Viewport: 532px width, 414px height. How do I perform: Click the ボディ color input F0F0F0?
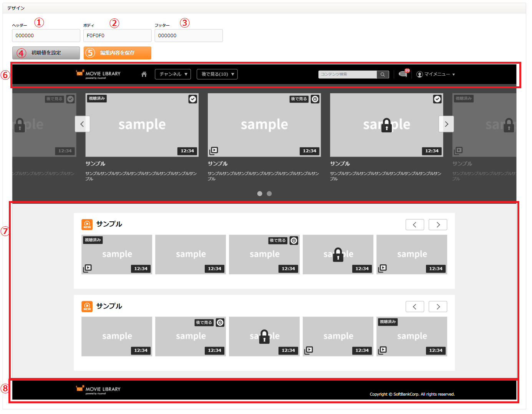(x=117, y=36)
